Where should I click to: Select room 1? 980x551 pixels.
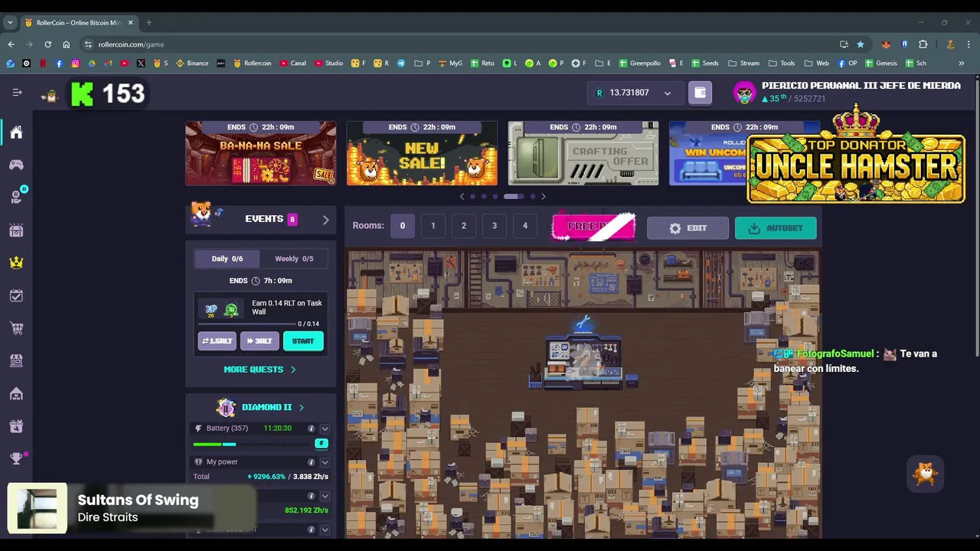click(433, 226)
